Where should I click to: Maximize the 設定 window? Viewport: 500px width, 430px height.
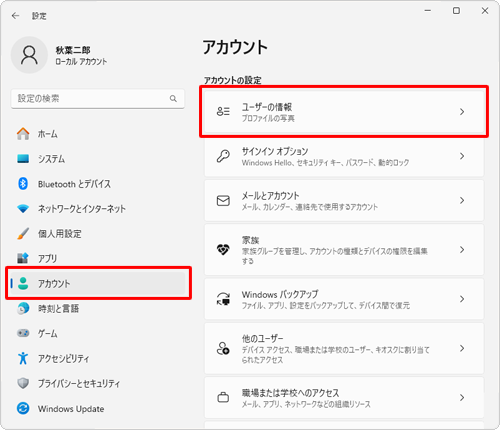tap(456, 11)
